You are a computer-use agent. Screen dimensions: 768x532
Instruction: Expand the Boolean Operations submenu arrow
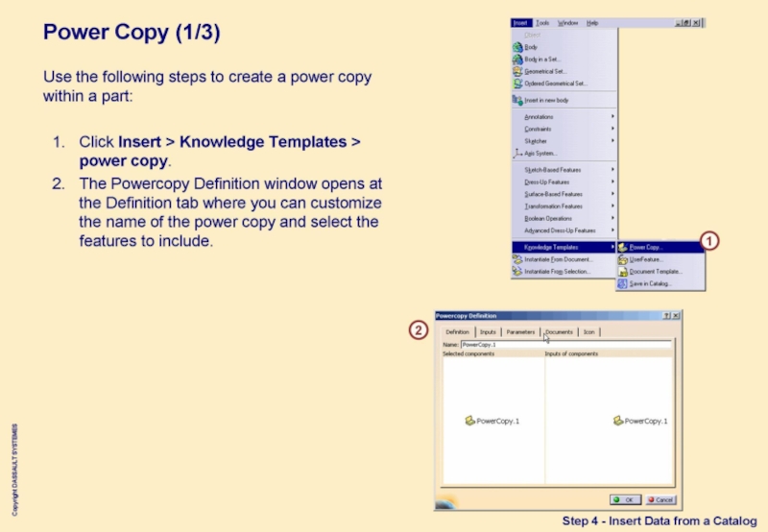tap(612, 219)
